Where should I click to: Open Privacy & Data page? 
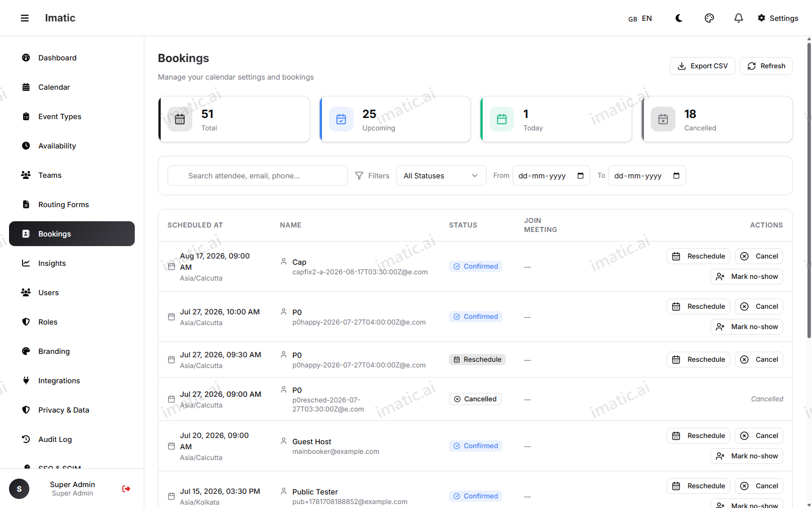tap(72, 410)
